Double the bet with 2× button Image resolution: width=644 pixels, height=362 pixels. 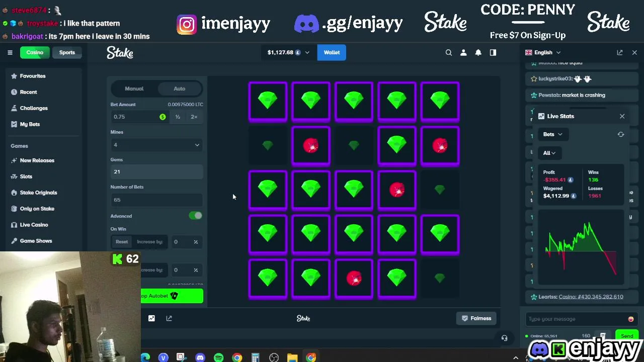pos(194,117)
